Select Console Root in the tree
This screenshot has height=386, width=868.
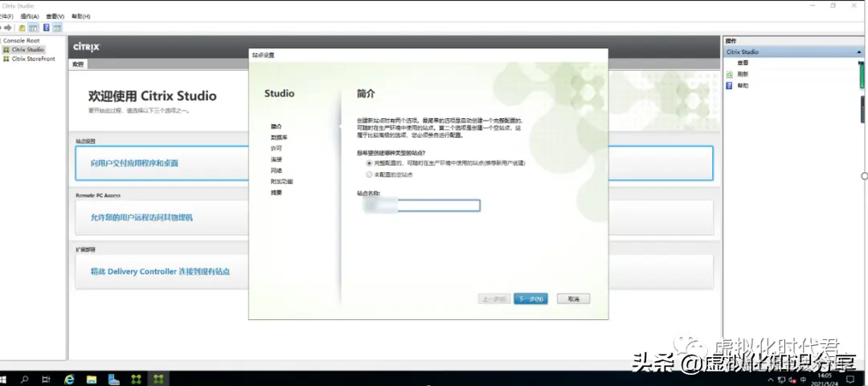click(x=22, y=40)
